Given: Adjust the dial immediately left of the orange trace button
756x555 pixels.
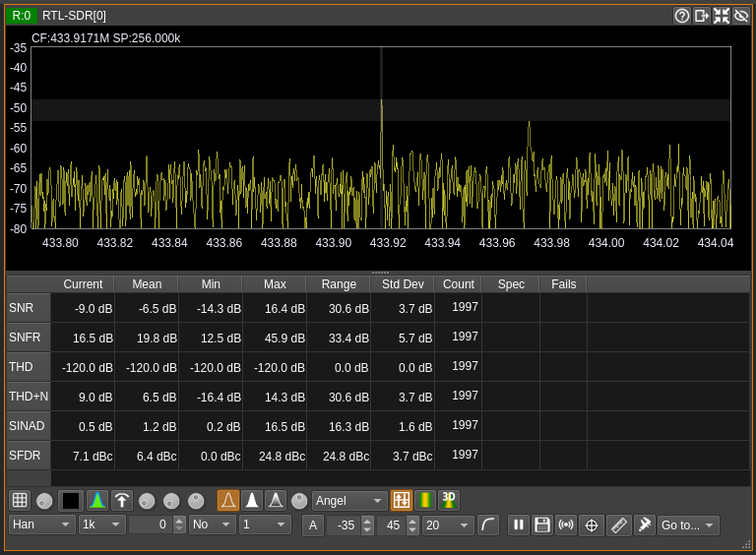Looking at the screenshot, I should [196, 501].
